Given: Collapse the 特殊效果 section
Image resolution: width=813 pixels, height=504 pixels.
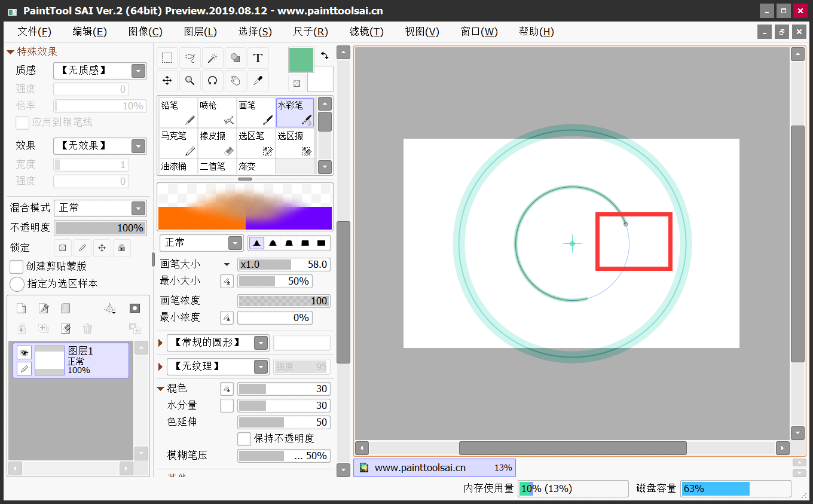Looking at the screenshot, I should pyautogui.click(x=10, y=52).
